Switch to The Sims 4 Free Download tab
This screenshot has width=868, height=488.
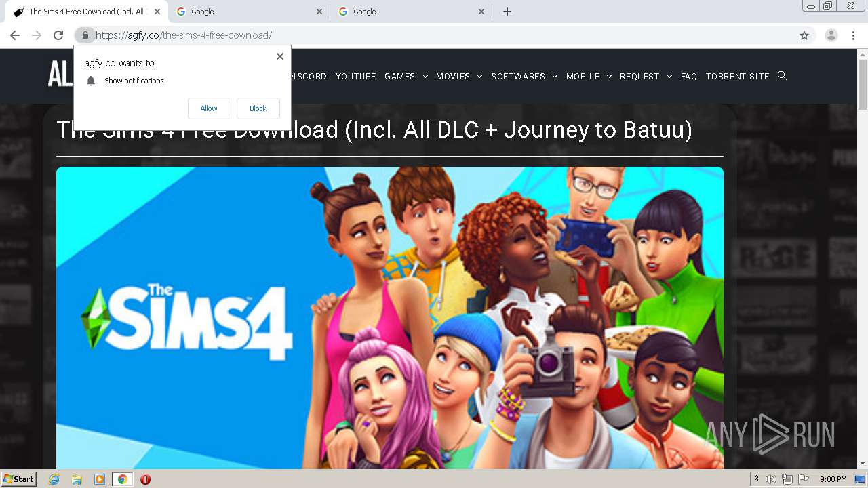click(x=86, y=12)
